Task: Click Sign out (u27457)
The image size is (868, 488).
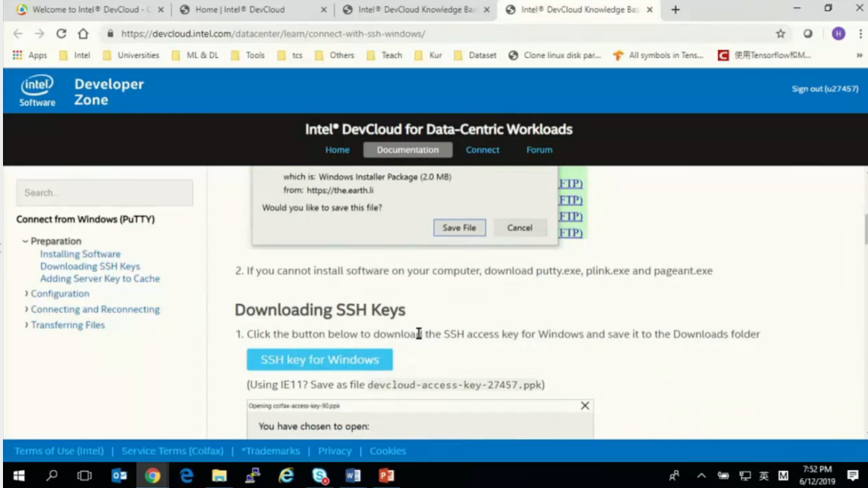Action: pyautogui.click(x=825, y=89)
